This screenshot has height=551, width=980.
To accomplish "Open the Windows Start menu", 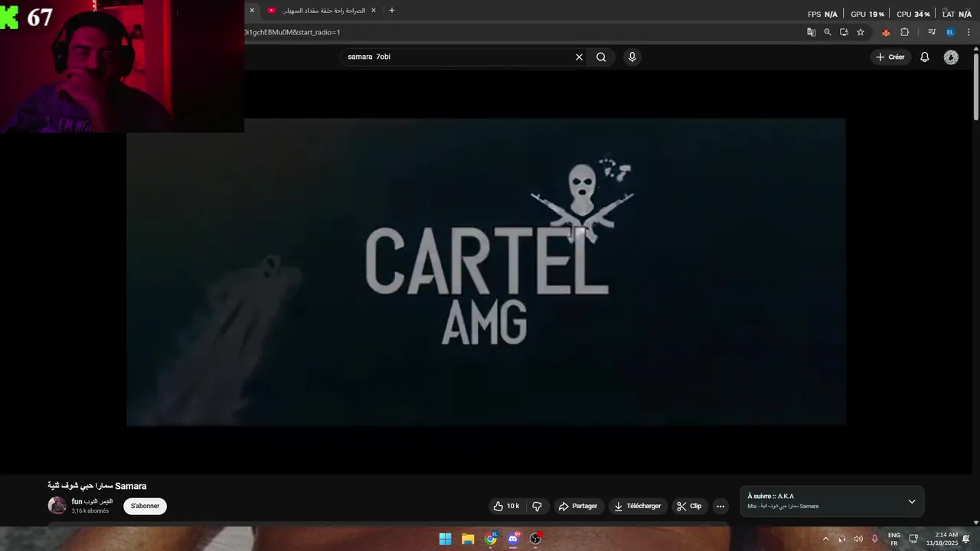I will click(445, 539).
